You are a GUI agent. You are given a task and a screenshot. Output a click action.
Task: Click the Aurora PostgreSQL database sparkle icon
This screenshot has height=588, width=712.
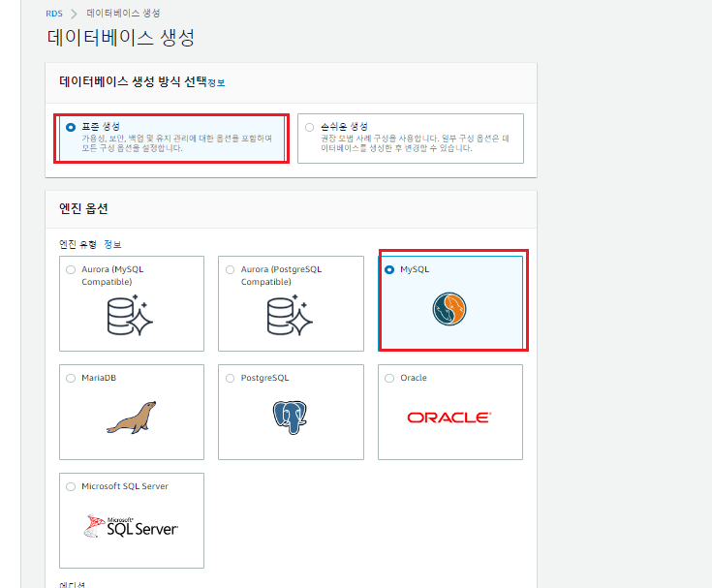pyautogui.click(x=290, y=316)
